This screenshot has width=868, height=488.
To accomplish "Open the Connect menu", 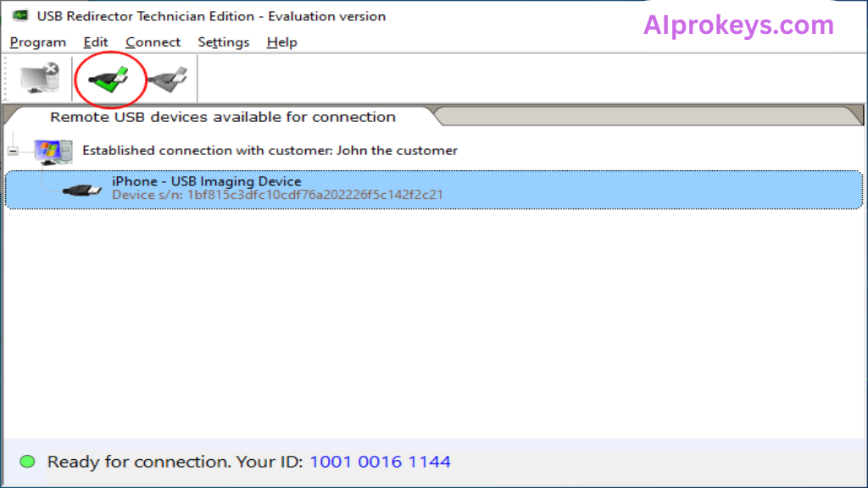I will click(x=153, y=42).
